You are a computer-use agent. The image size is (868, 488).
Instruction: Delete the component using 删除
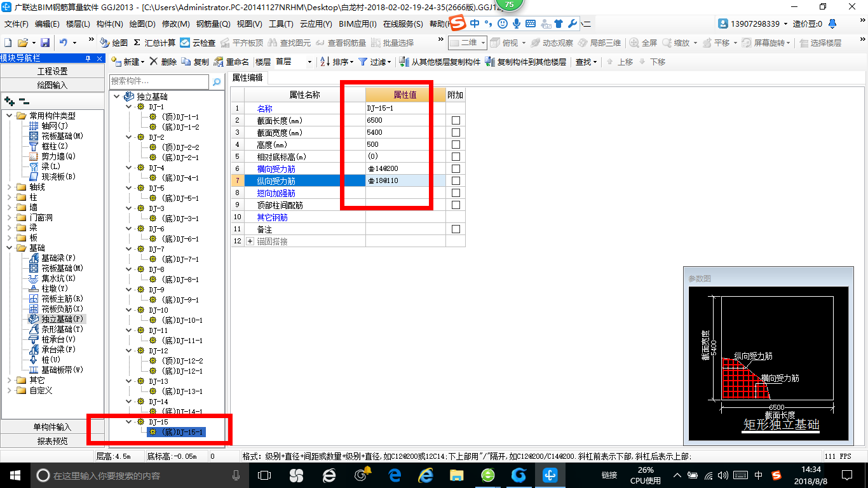point(163,62)
